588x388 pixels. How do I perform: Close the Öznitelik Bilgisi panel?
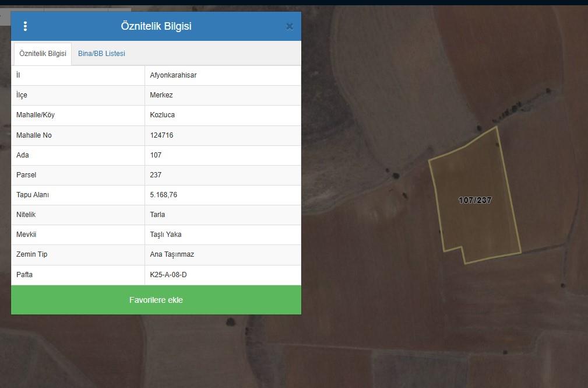(289, 26)
